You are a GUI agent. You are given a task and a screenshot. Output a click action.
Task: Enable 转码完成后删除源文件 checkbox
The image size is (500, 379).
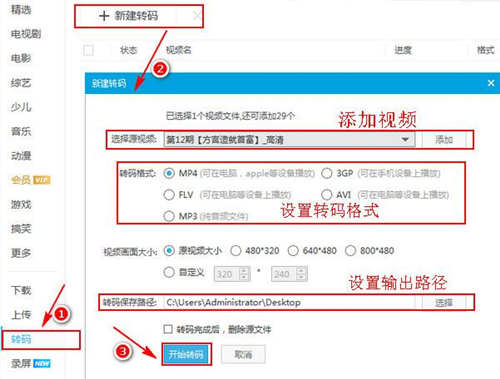point(168,329)
